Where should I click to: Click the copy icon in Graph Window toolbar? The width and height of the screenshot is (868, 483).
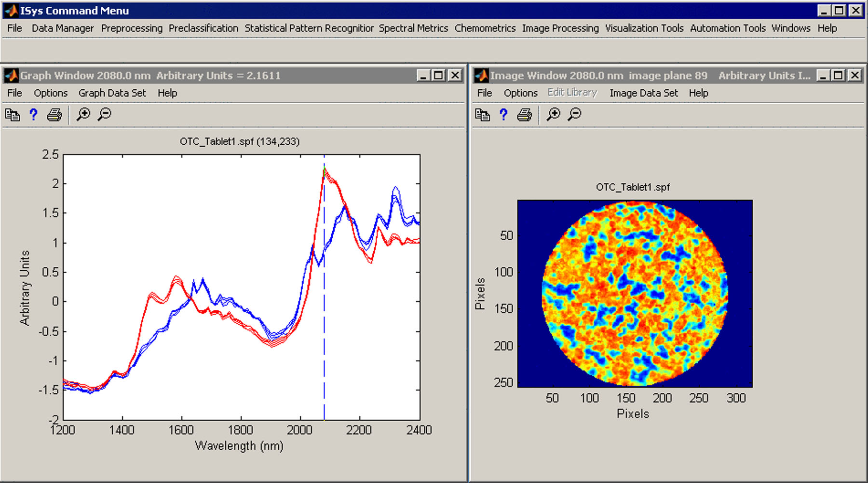coord(13,115)
